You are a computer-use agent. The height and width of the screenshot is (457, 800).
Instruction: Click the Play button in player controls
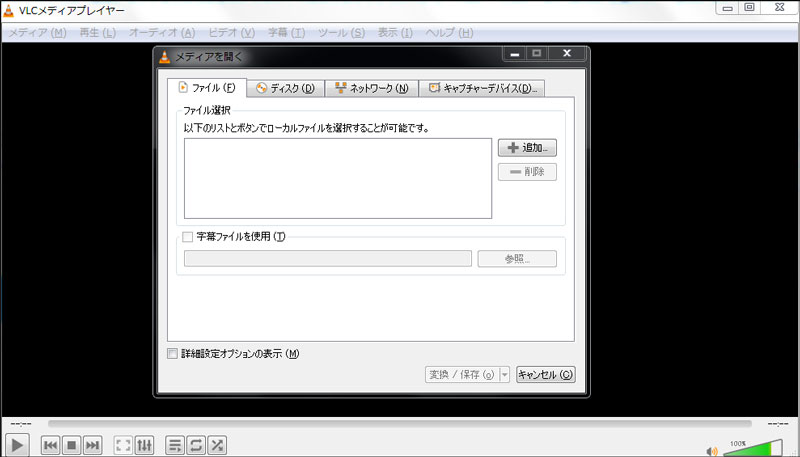pyautogui.click(x=17, y=445)
